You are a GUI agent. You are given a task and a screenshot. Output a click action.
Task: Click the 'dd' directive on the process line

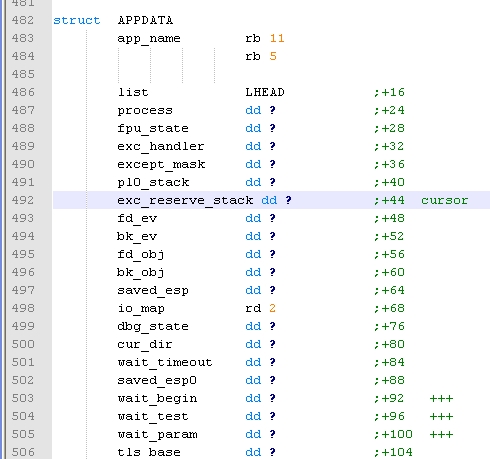coord(253,110)
